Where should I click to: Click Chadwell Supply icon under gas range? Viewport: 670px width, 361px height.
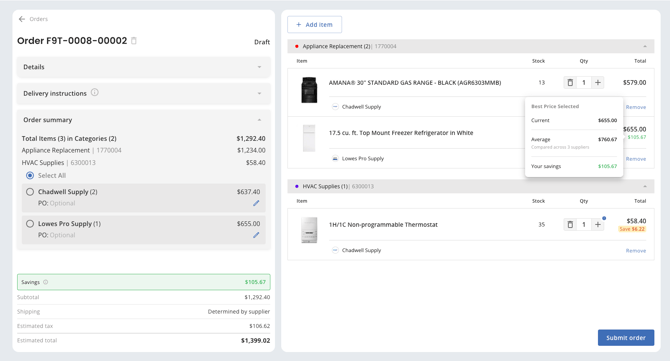(x=335, y=106)
